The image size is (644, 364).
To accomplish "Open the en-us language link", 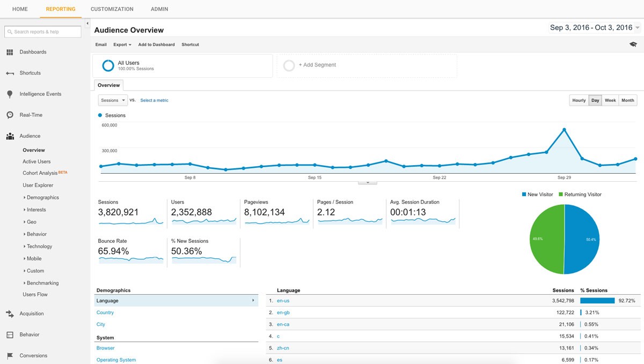I will (283, 300).
